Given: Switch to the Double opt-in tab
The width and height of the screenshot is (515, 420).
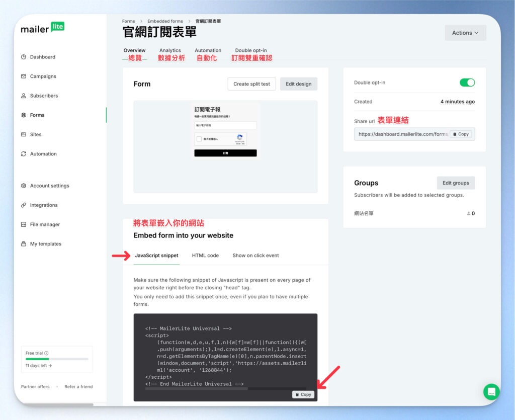Looking at the screenshot, I should (251, 50).
